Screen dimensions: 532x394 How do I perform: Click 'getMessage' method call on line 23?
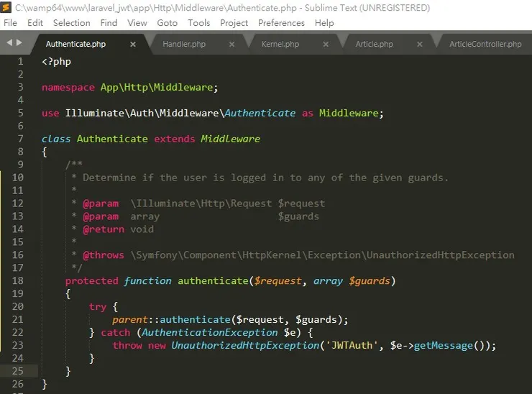click(x=443, y=346)
